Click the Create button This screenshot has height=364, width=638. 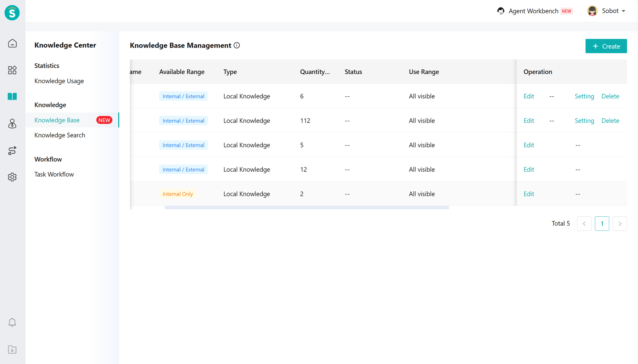coord(606,46)
